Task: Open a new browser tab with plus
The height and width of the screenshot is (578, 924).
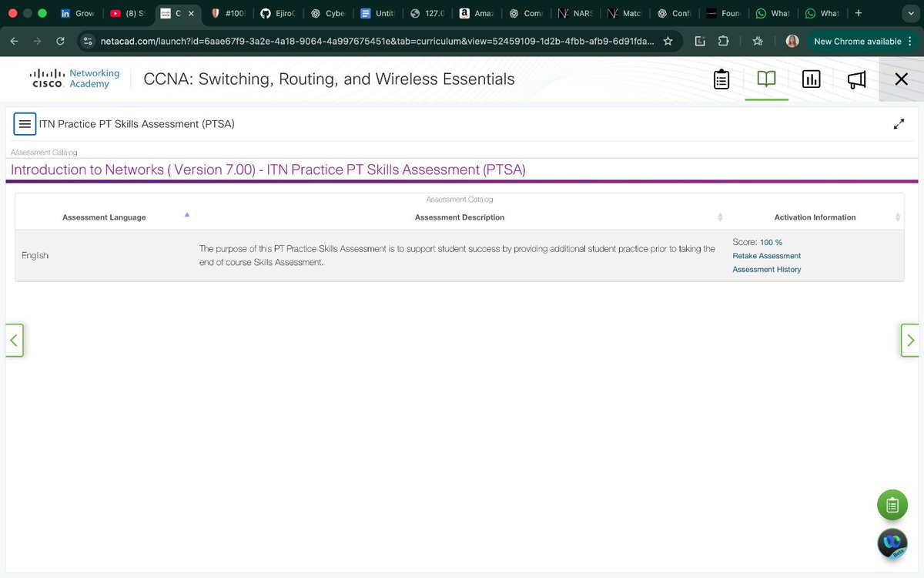Action: [x=858, y=13]
